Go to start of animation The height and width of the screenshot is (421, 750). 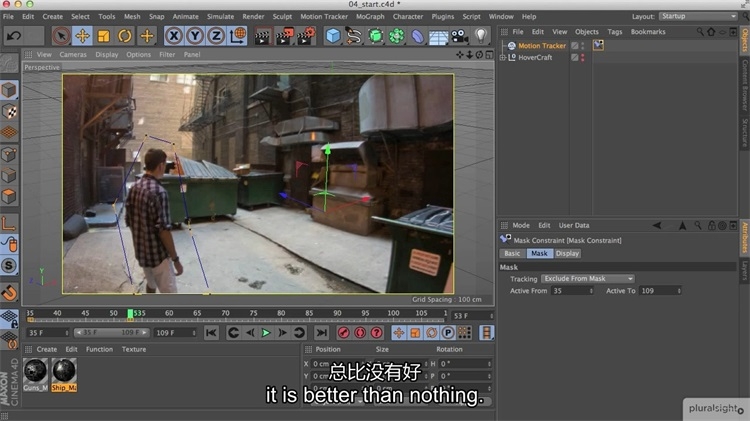coord(211,332)
